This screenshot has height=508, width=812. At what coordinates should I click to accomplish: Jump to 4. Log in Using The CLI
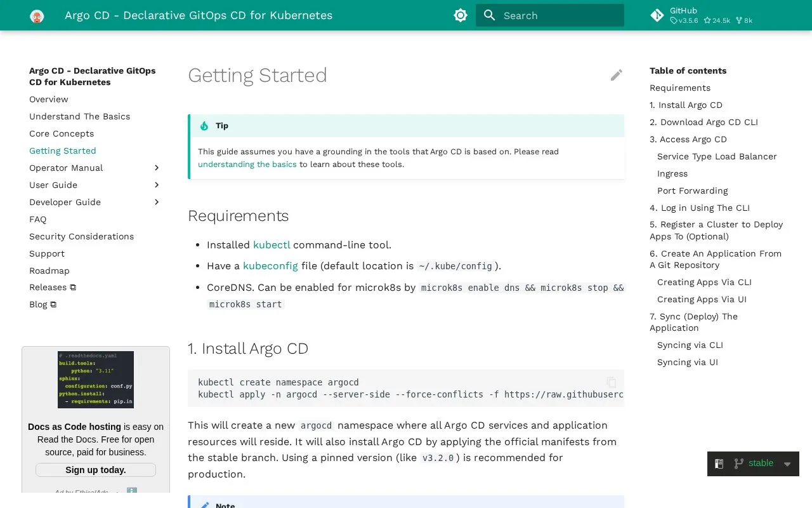pos(700,208)
